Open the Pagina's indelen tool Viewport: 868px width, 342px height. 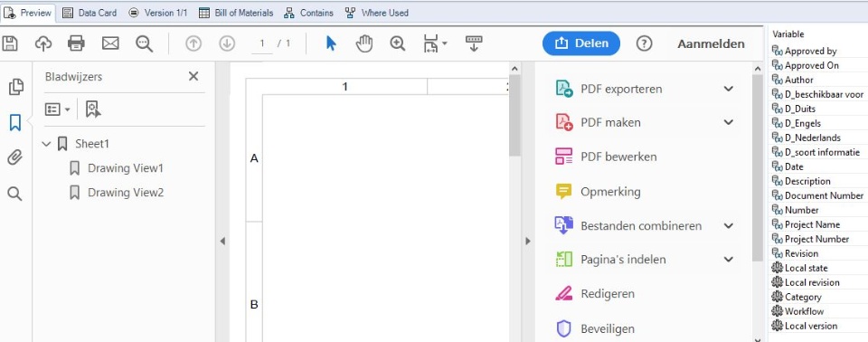(x=623, y=260)
